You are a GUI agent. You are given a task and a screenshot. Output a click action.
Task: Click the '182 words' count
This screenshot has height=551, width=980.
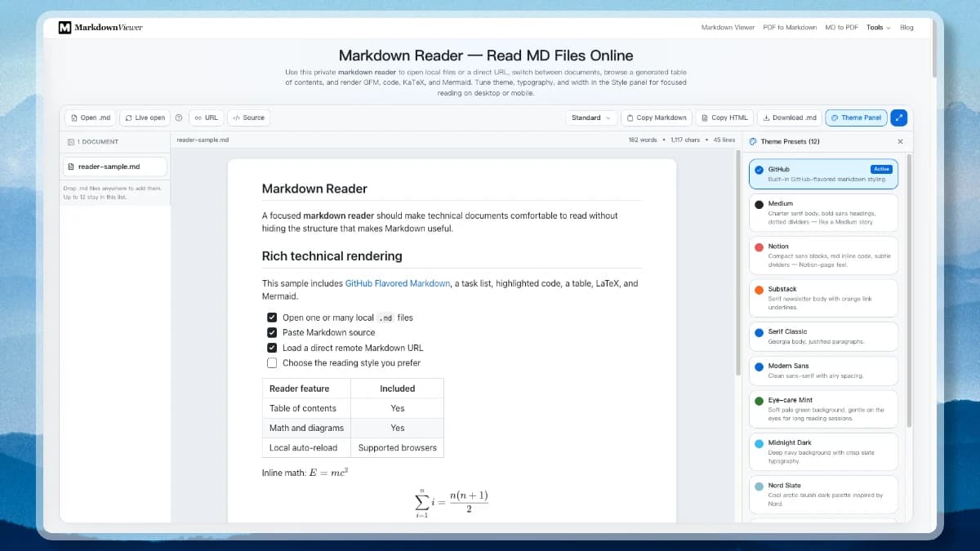(643, 140)
